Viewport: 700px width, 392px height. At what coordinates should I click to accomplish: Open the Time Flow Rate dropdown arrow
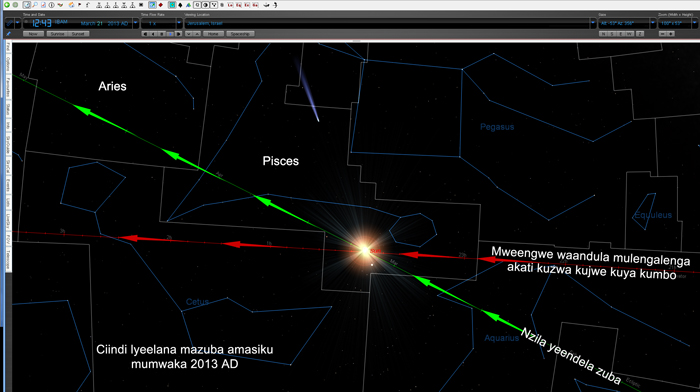click(x=179, y=23)
